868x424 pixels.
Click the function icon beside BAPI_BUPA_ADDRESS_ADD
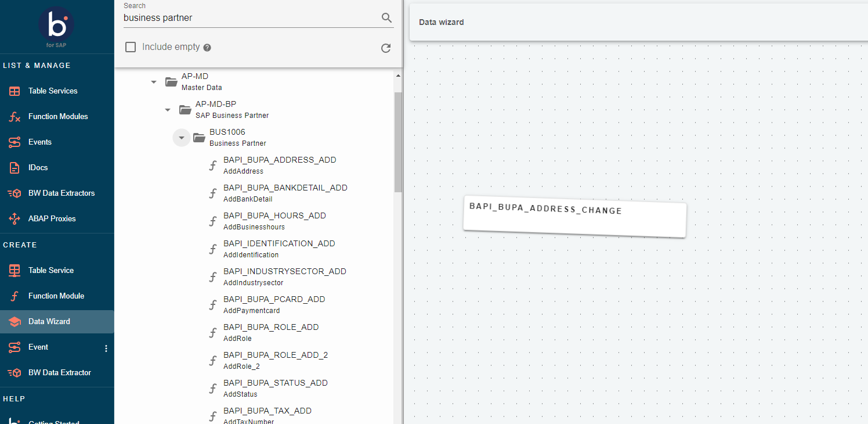tap(213, 165)
